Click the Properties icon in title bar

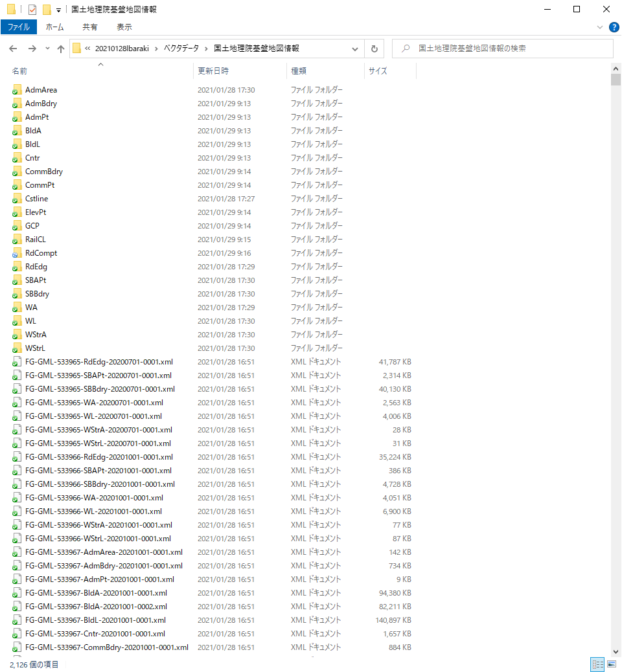click(32, 9)
